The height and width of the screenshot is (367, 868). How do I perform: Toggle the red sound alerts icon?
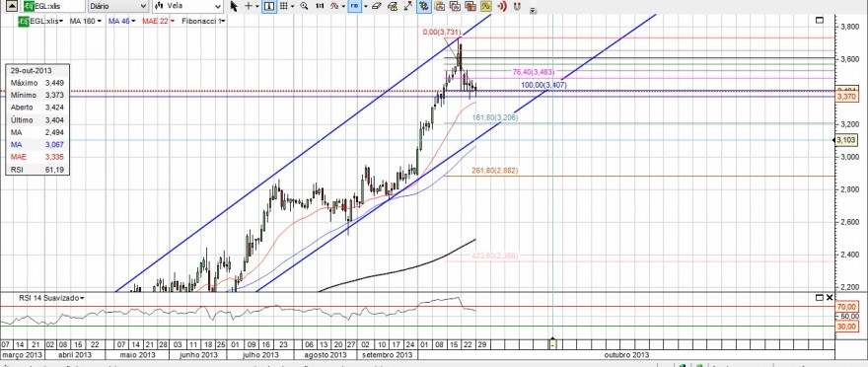[502, 6]
